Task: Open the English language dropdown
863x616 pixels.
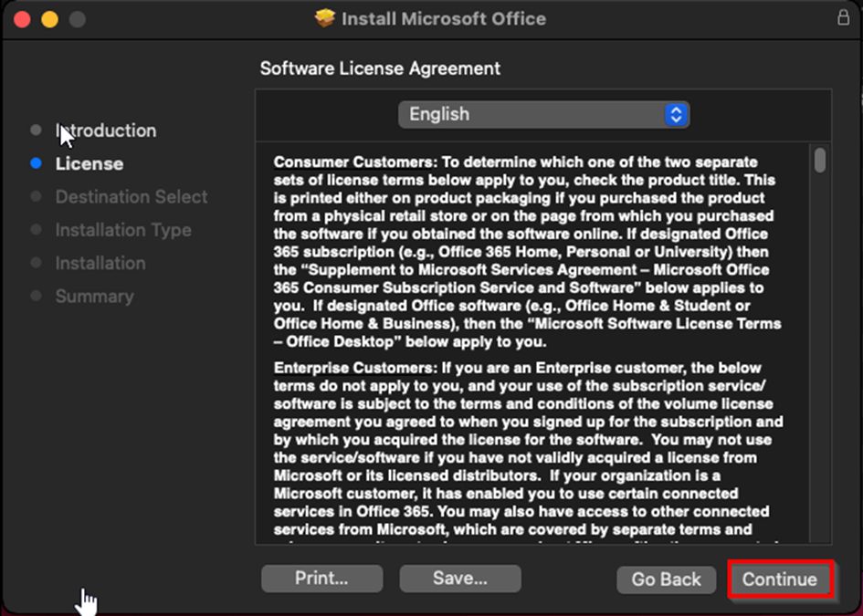Action: (543, 114)
